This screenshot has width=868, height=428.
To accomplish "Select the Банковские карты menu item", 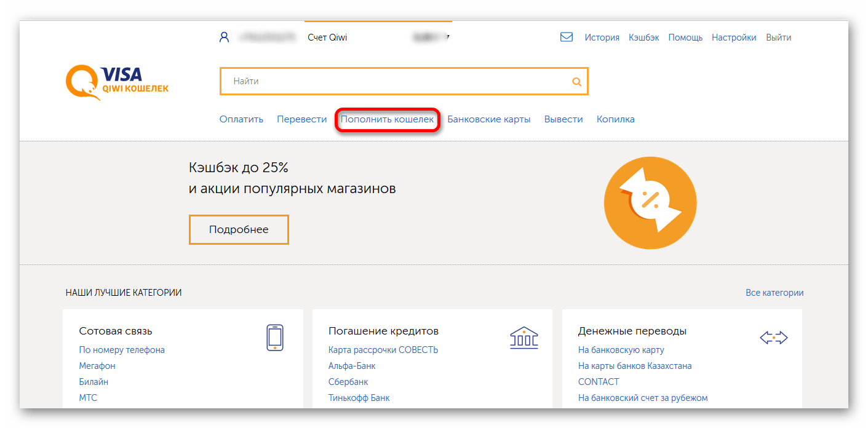I will click(x=488, y=119).
